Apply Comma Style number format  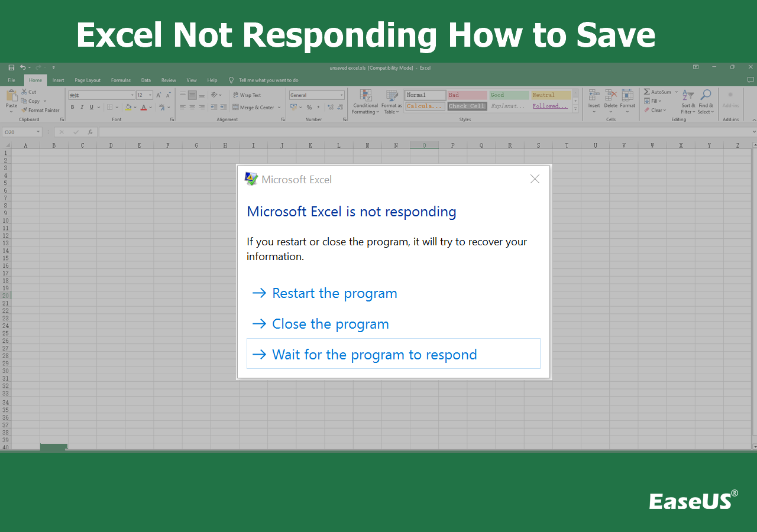click(319, 108)
